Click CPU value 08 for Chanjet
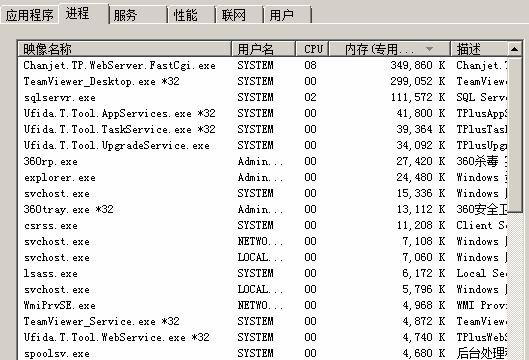Screen dimensions: 529x360 (310, 65)
